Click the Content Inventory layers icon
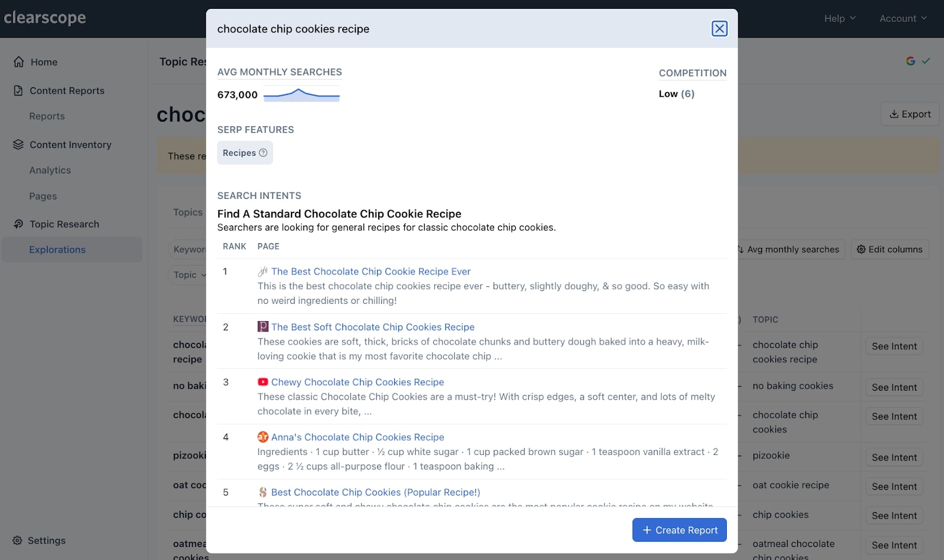Viewport: 944px width, 560px height. pos(18,145)
